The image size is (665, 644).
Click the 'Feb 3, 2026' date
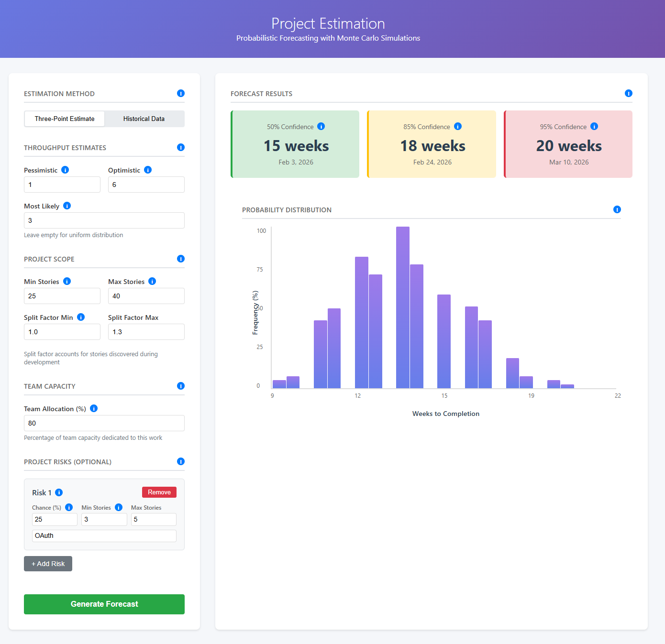tap(296, 162)
